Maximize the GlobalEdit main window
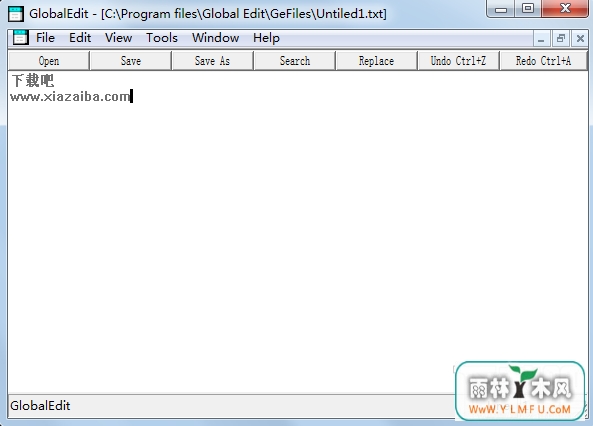The image size is (593, 426). pyautogui.click(x=528, y=9)
